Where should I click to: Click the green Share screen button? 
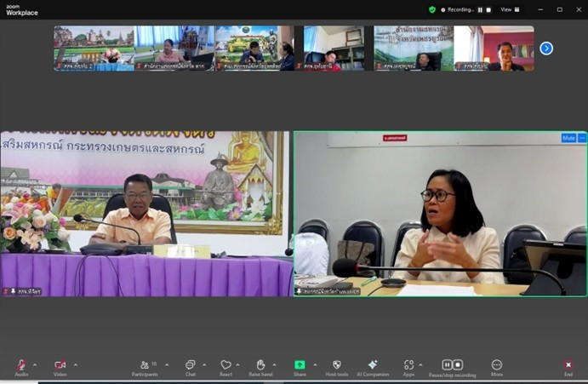(300, 365)
